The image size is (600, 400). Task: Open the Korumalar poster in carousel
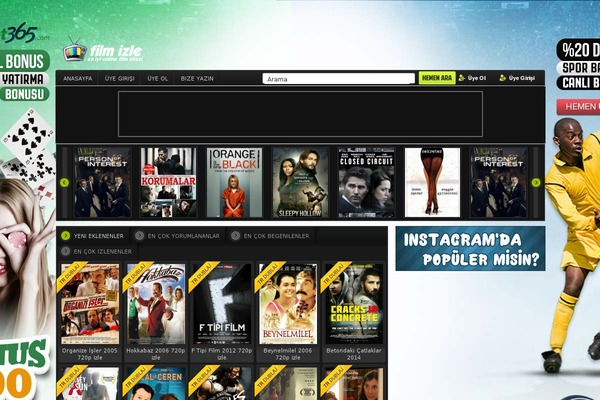168,183
